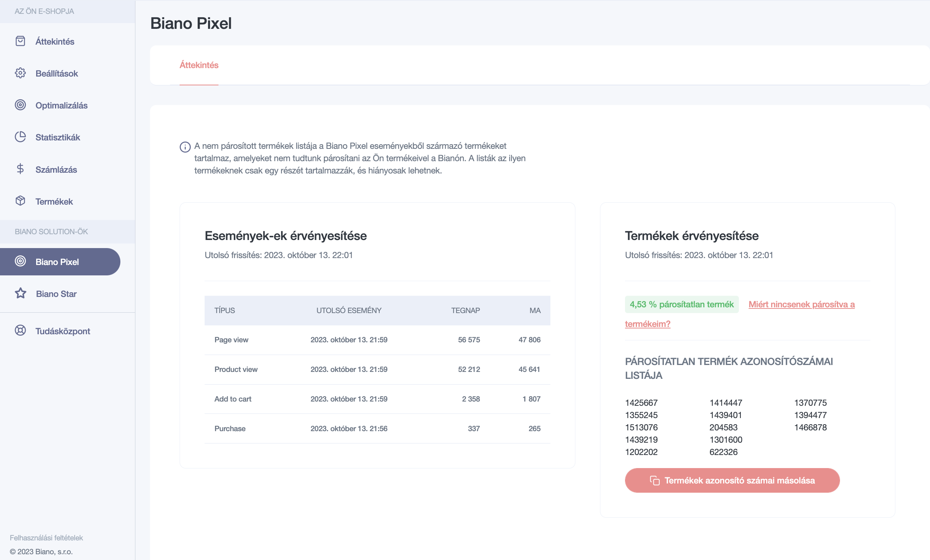Viewport: 930px width, 560px height.
Task: Click unpaired product ID 1439401
Action: pos(726,415)
